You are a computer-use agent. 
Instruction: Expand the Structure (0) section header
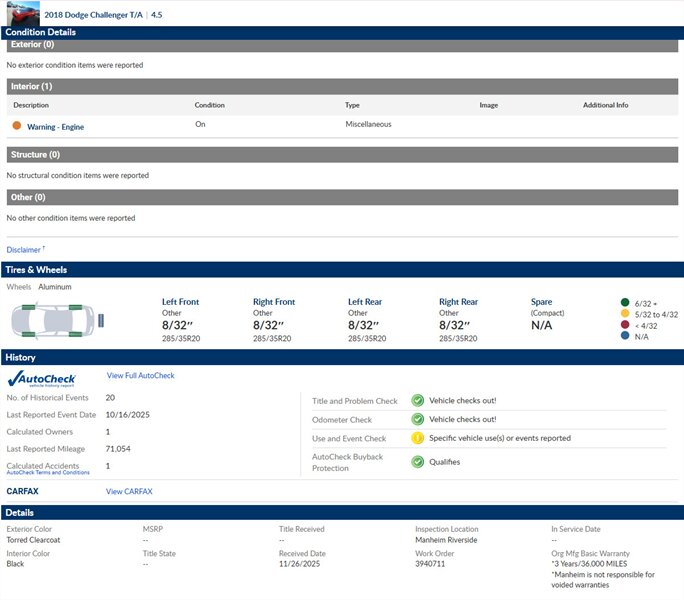[x=342, y=155]
